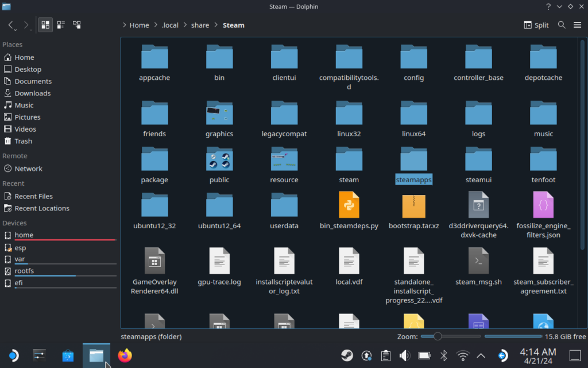Navigate to .local in breadcrumb
Image resolution: width=588 pixels, height=368 pixels.
[x=170, y=25]
